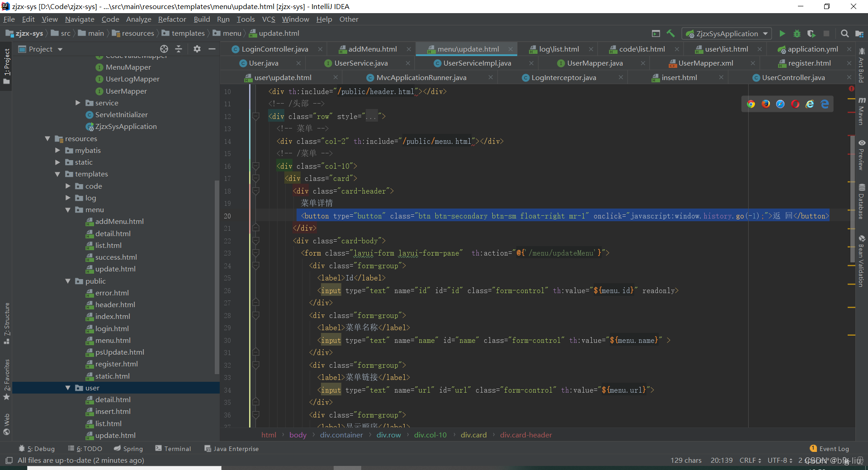
Task: Open the ZjzxSysApplication run configuration dropdown
Action: tap(727, 33)
